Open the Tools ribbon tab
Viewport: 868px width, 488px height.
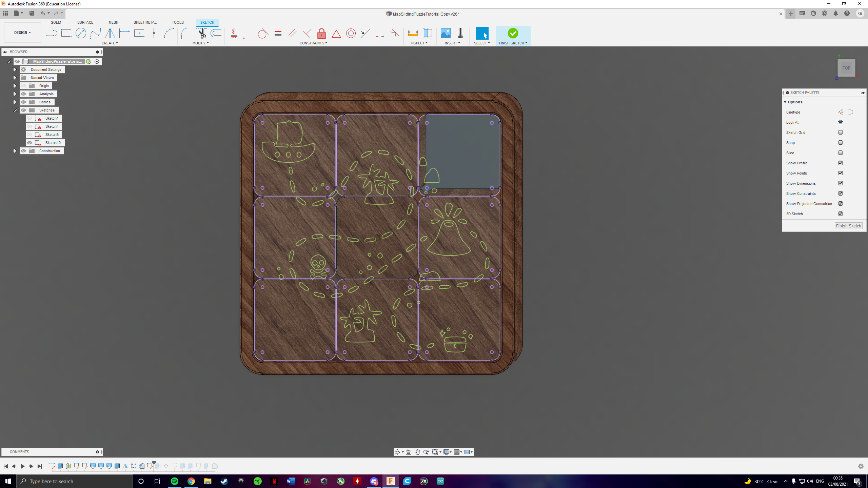pyautogui.click(x=178, y=22)
